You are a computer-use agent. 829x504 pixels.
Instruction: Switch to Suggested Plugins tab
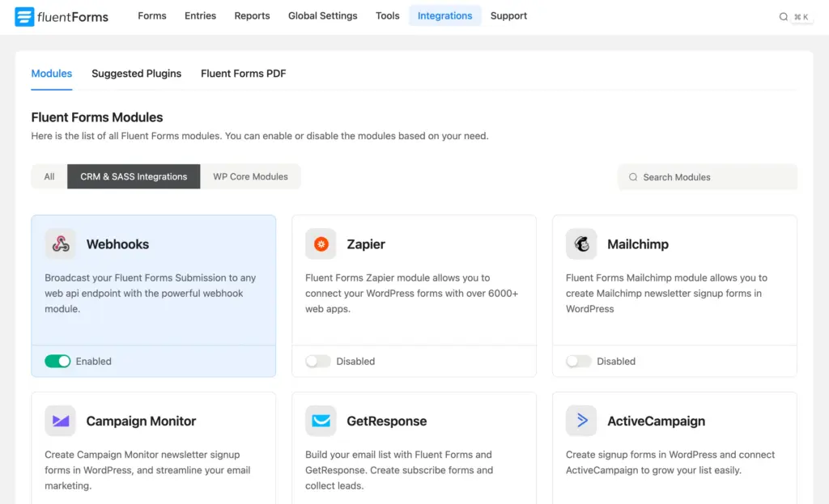(136, 74)
